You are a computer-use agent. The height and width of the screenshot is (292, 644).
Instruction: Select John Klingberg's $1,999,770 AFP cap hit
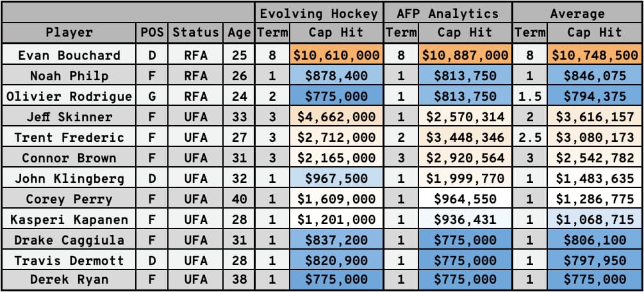465,178
